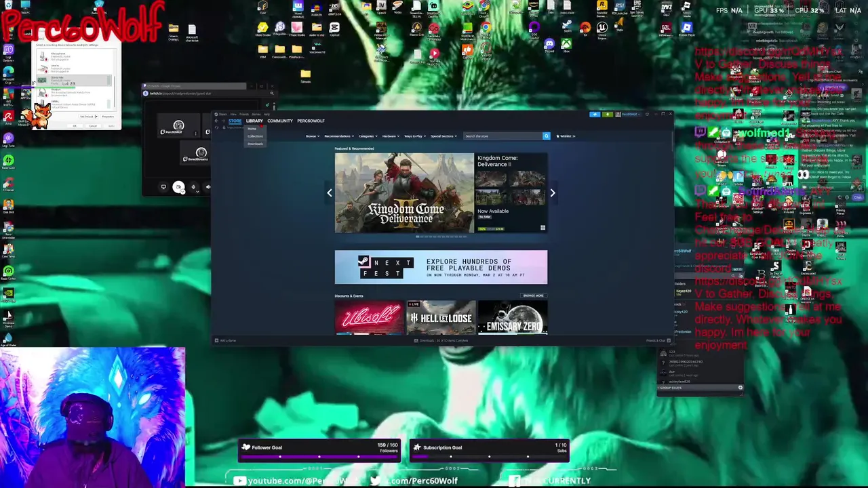Open the Next Fest demos banner
868x488 pixels.
tap(441, 267)
